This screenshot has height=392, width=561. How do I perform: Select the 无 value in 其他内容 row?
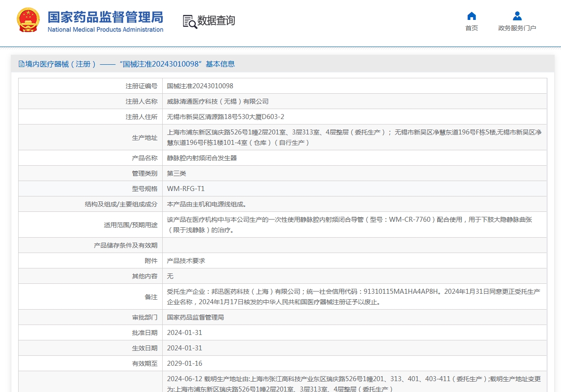pos(170,276)
